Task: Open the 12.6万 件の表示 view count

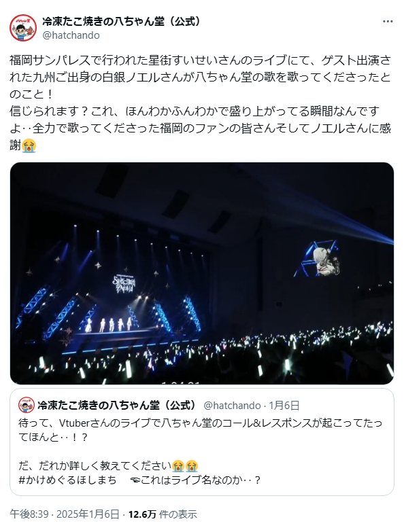Action: click(163, 514)
